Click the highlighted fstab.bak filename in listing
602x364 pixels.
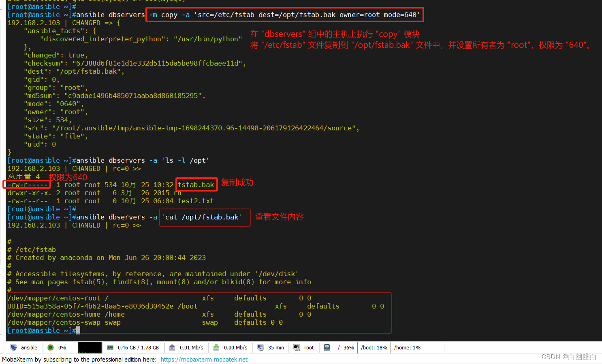coord(196,185)
